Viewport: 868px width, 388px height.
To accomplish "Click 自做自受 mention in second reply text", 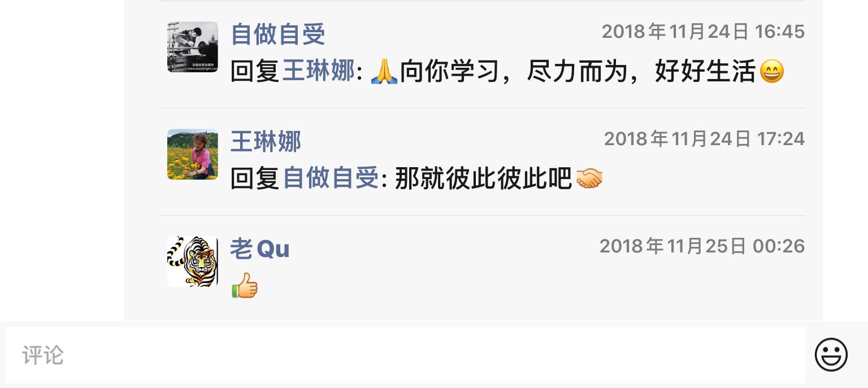I will click(331, 179).
